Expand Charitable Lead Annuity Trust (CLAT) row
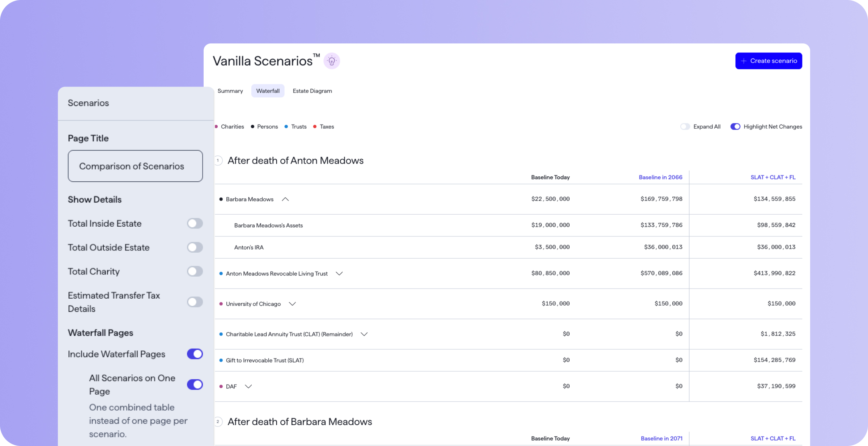Image resolution: width=868 pixels, height=446 pixels. coord(364,334)
